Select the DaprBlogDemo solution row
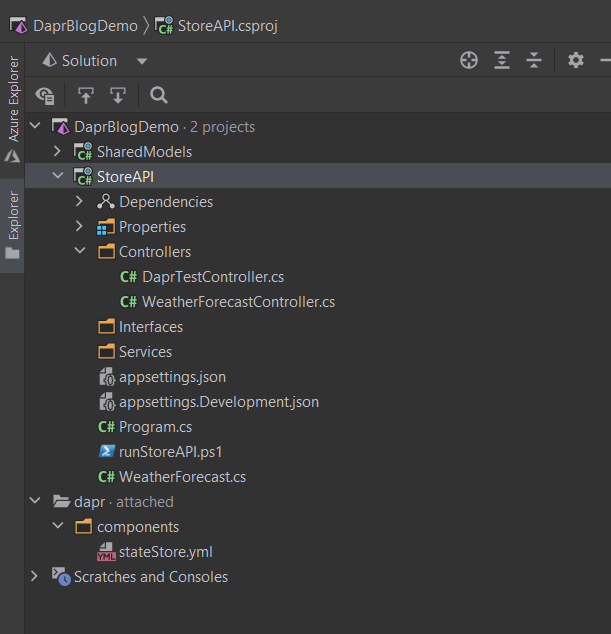The image size is (611, 634). coord(318,127)
